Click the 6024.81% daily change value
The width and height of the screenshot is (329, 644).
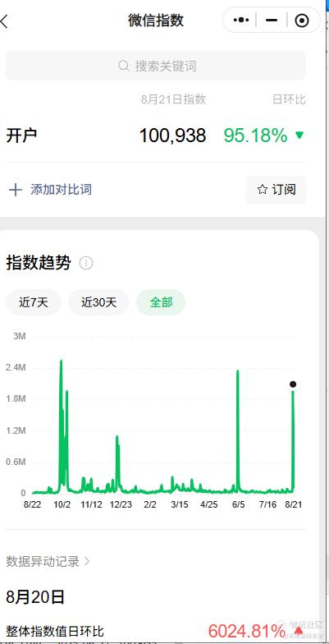point(246,631)
